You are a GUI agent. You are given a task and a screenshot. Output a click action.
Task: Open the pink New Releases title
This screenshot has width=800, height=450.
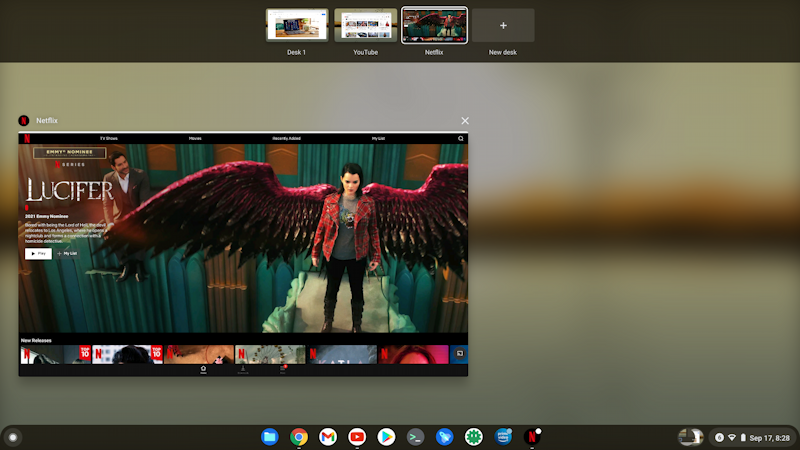click(x=413, y=355)
